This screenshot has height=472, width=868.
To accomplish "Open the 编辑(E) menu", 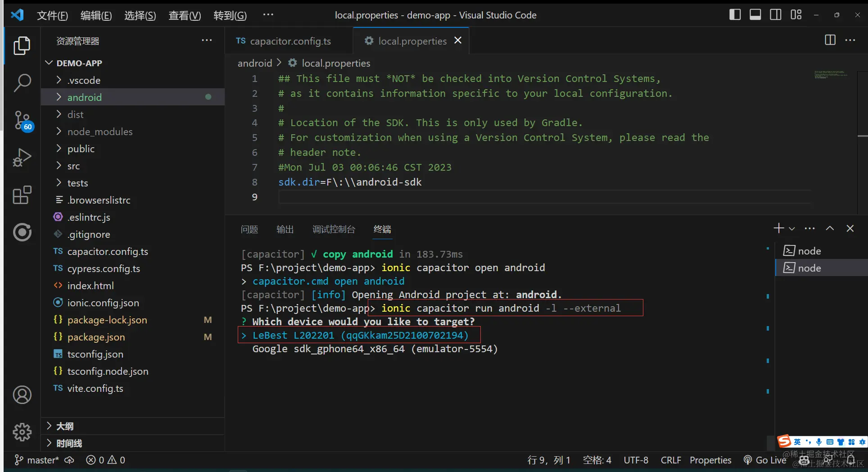I will point(96,15).
